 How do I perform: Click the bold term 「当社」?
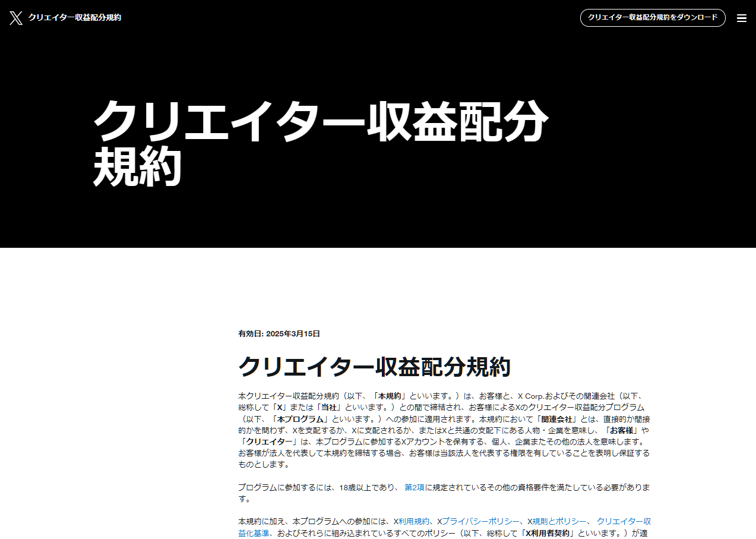coord(329,408)
